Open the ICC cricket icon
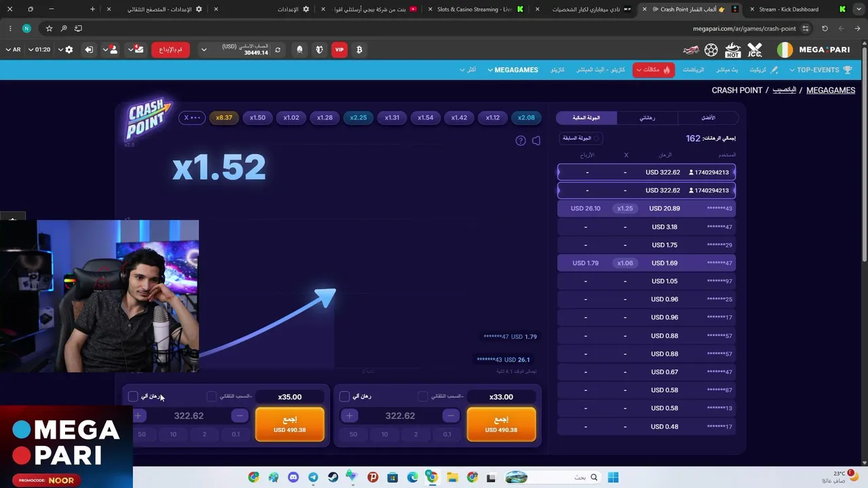Image resolution: width=868 pixels, height=488 pixels. (x=755, y=50)
